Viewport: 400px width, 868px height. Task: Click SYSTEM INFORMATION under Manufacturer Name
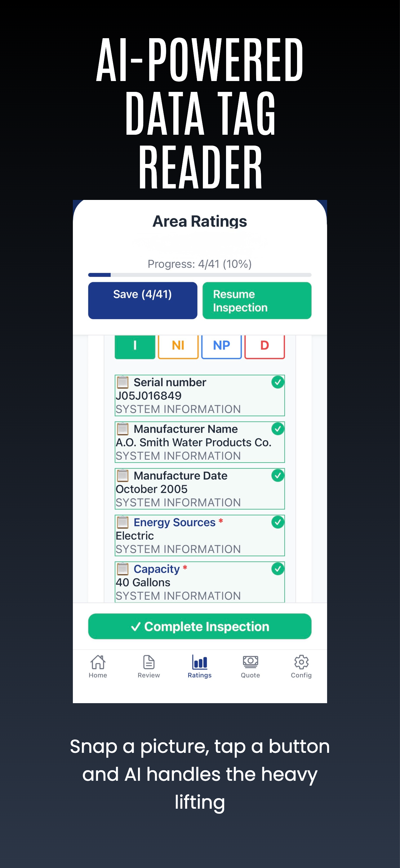click(178, 455)
